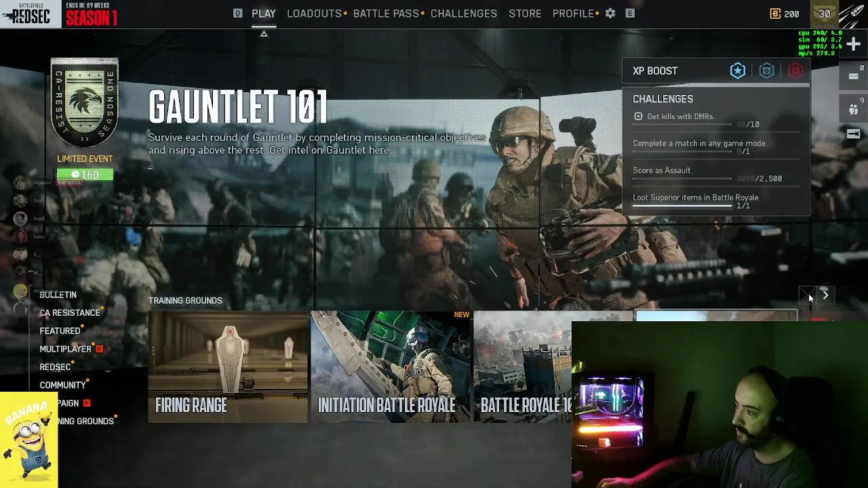Click the Score as Assault progress bar
Screen dimensions: 868x488
[682, 179]
